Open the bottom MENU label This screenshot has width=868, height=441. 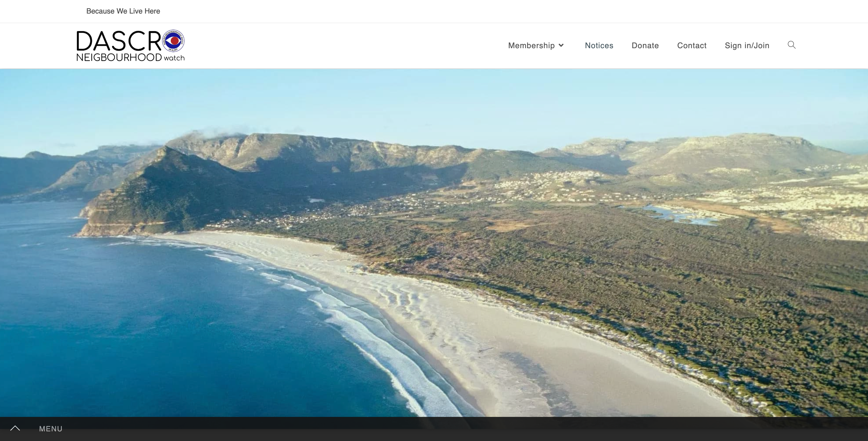pyautogui.click(x=51, y=429)
